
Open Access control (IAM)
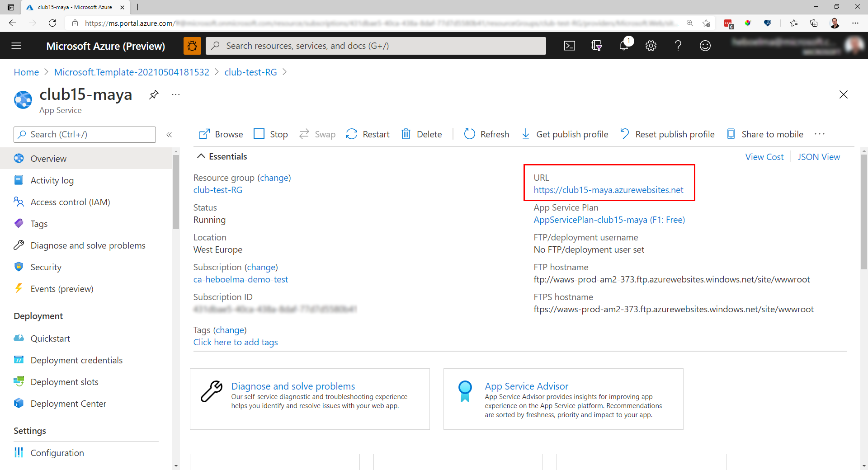pyautogui.click(x=86, y=202)
